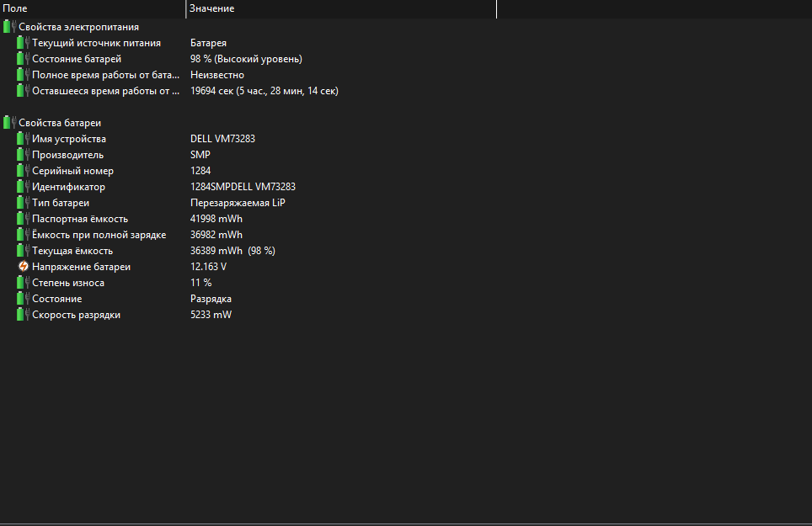Click the DELL VM73283 device name value

[x=222, y=139]
